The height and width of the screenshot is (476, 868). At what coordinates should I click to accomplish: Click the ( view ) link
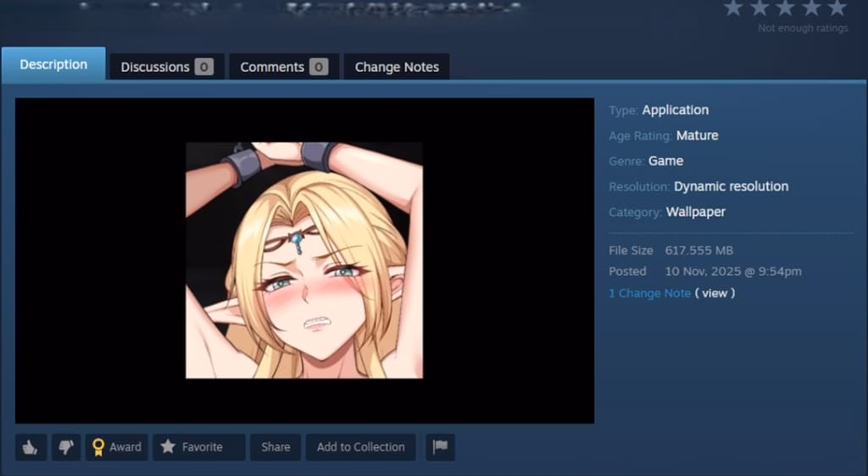click(x=715, y=294)
